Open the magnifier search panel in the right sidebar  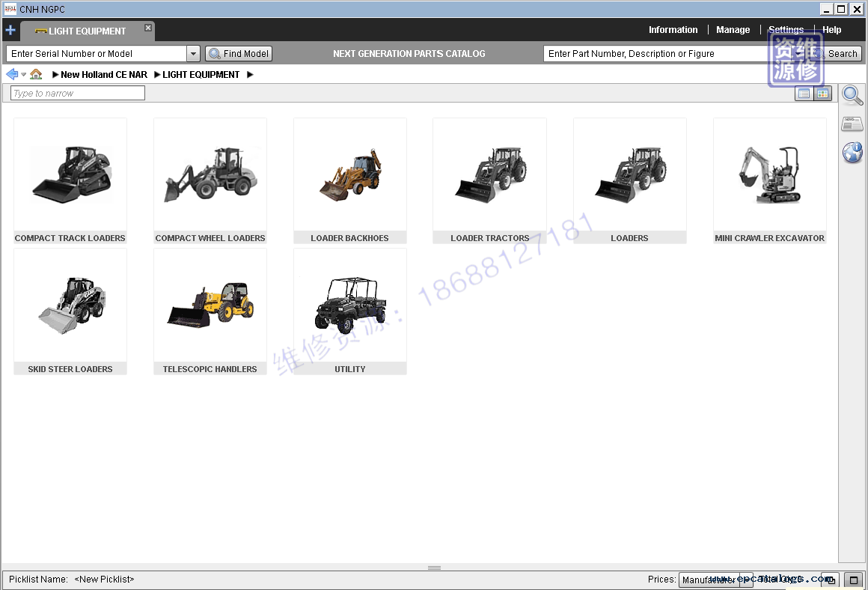[x=852, y=95]
